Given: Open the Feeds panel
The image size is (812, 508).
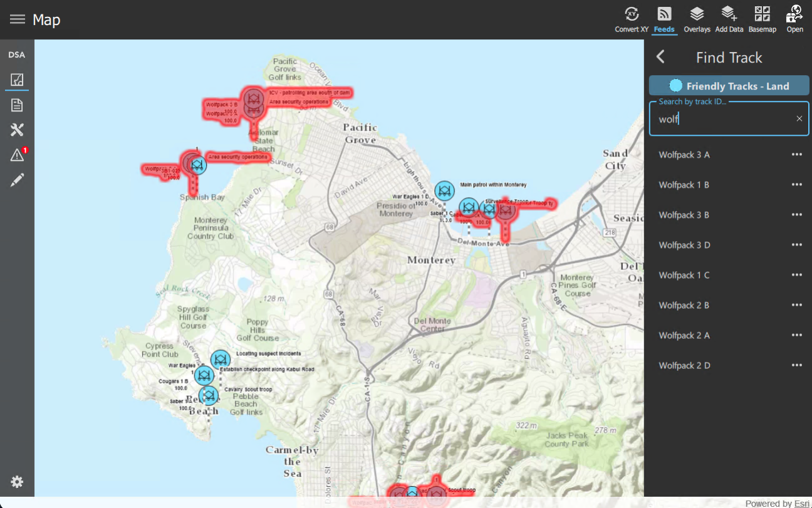Looking at the screenshot, I should [x=664, y=19].
